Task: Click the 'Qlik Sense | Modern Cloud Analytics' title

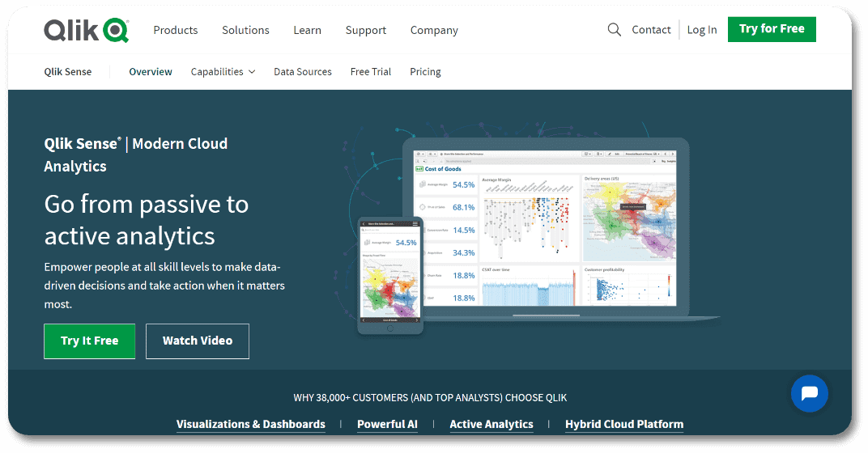Action: coord(136,155)
